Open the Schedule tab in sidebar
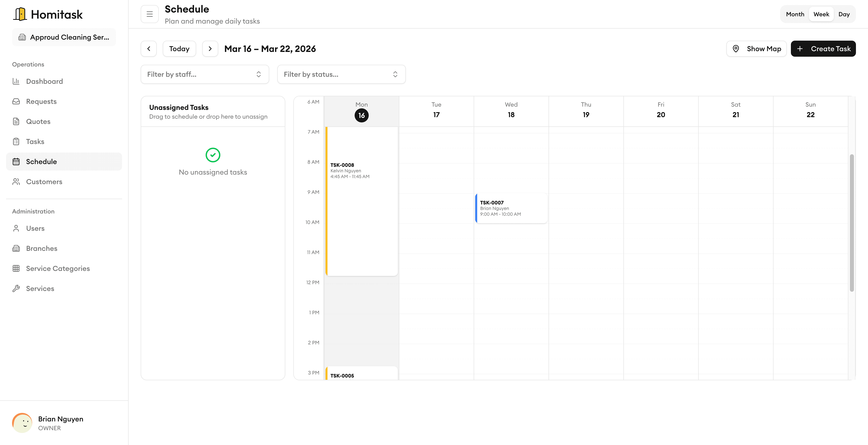 click(42, 161)
